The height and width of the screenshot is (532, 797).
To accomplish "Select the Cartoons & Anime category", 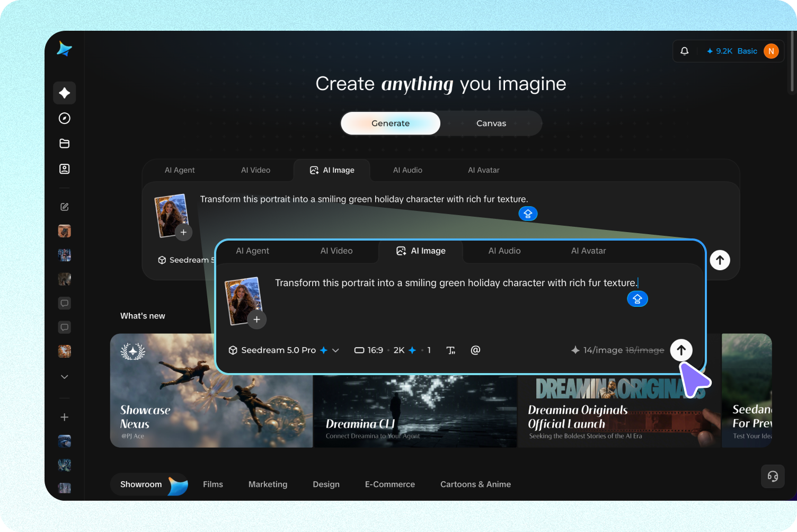I will tap(475, 484).
